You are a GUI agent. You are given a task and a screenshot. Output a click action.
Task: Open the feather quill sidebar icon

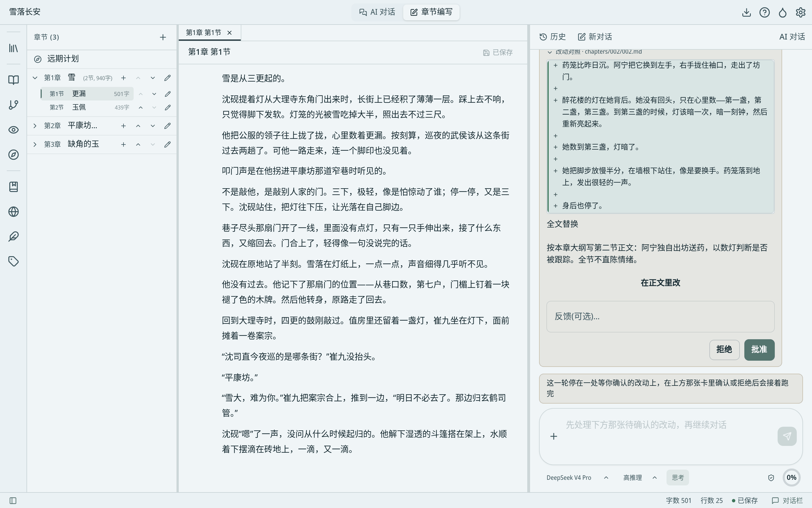[14, 237]
